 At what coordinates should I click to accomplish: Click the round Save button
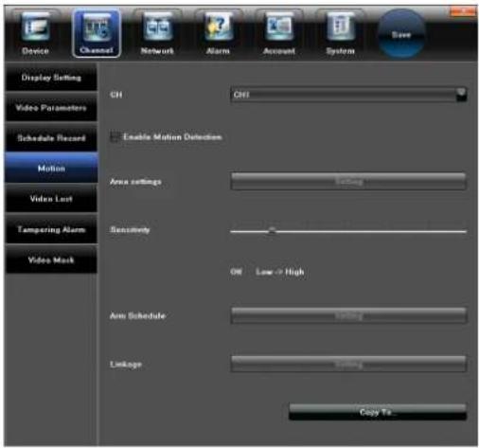tap(401, 34)
